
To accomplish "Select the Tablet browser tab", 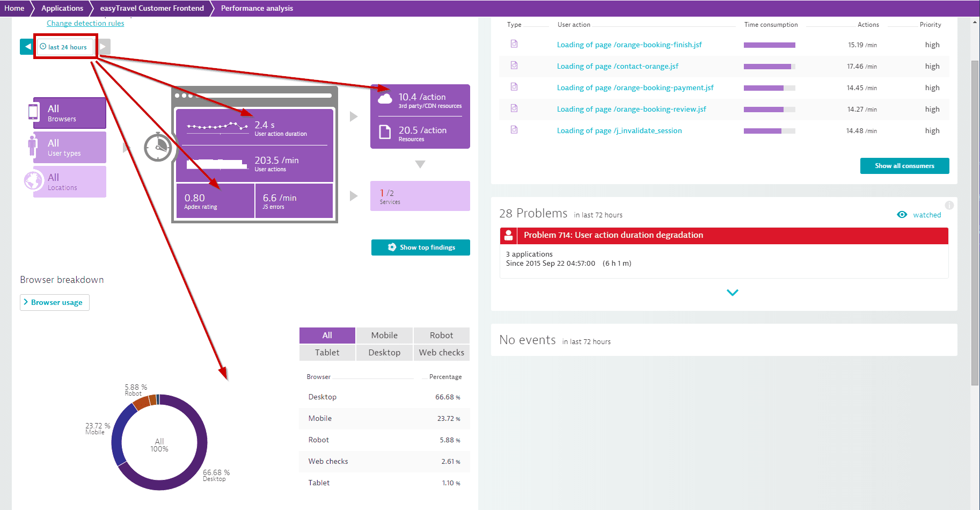I will 327,353.
